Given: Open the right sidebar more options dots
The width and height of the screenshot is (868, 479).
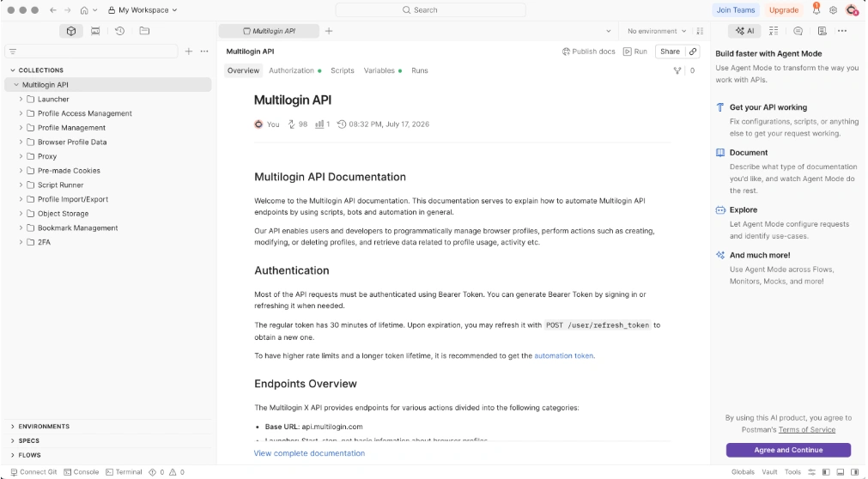Looking at the screenshot, I should pyautogui.click(x=842, y=31).
